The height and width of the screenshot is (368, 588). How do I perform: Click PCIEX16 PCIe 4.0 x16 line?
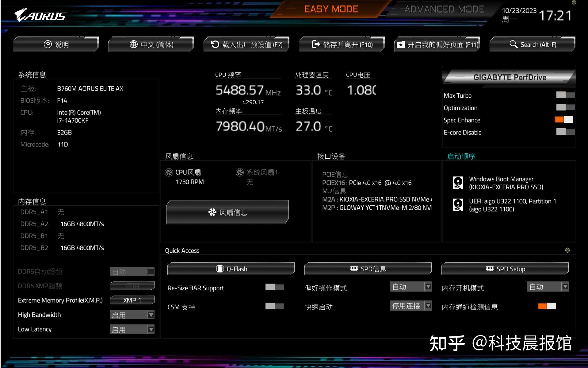(367, 183)
